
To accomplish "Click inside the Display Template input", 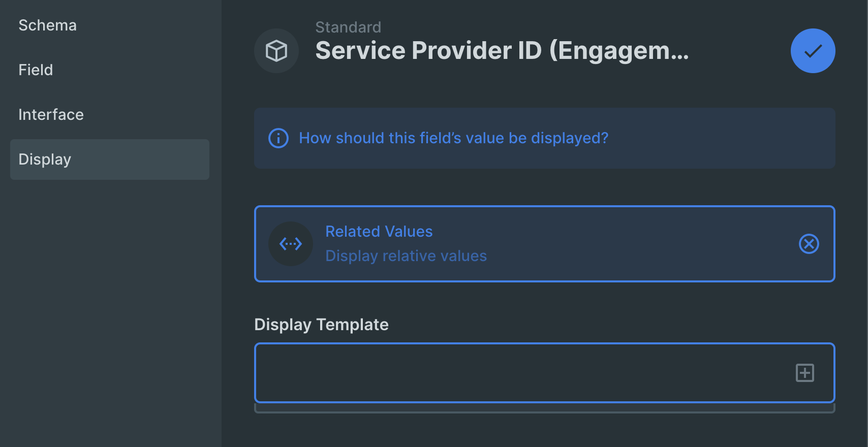I will point(523,373).
